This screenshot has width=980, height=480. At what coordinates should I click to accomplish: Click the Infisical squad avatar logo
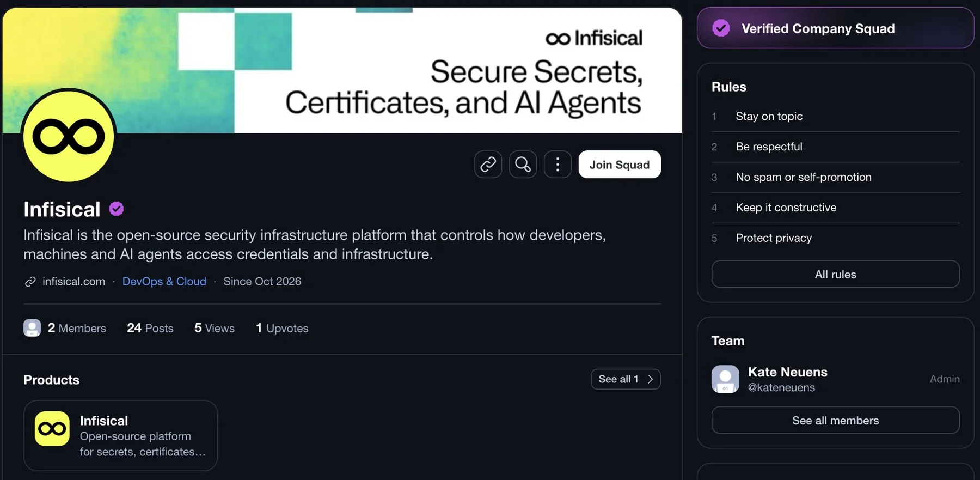tap(69, 136)
